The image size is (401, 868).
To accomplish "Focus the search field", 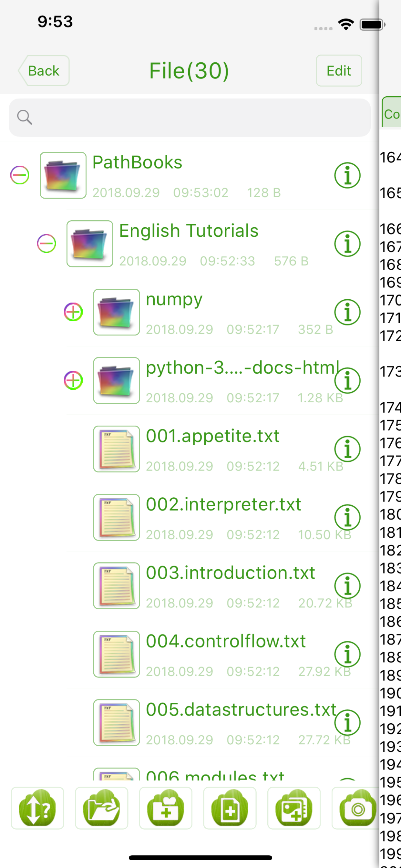I will (x=190, y=118).
